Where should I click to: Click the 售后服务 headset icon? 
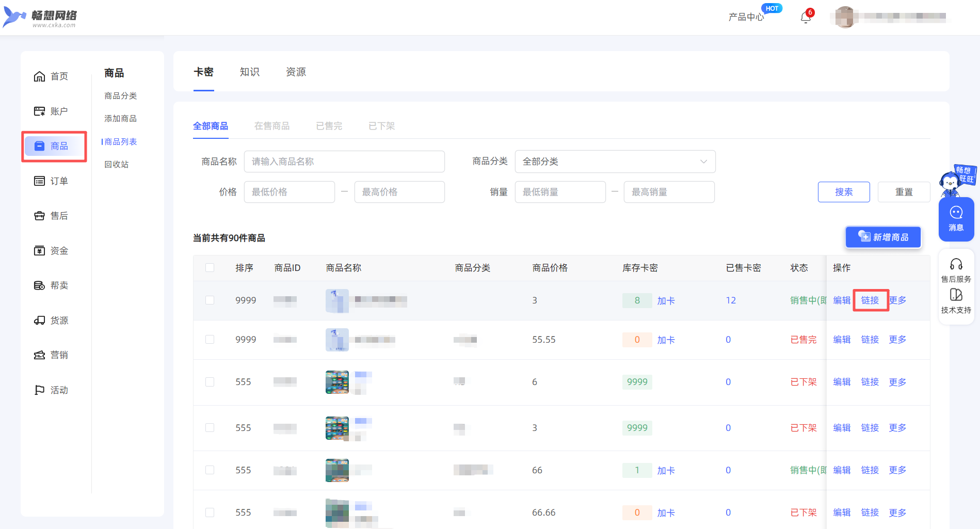coord(956,265)
